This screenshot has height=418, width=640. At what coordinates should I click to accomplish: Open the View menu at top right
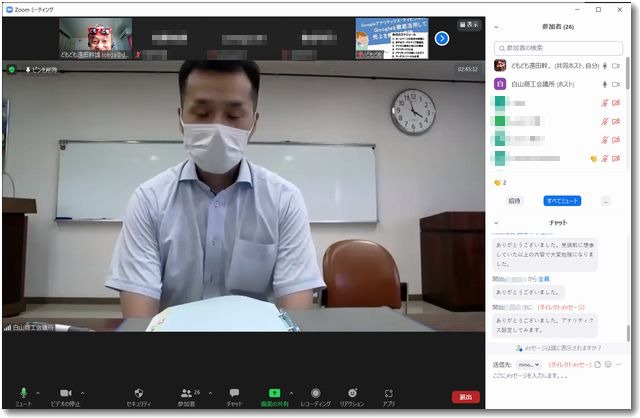(469, 25)
